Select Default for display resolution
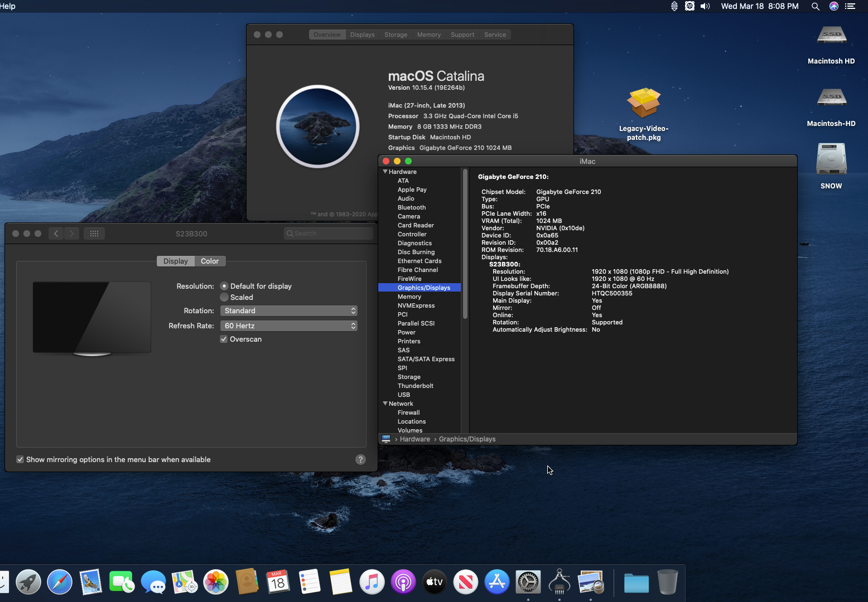868x602 pixels. pos(224,286)
